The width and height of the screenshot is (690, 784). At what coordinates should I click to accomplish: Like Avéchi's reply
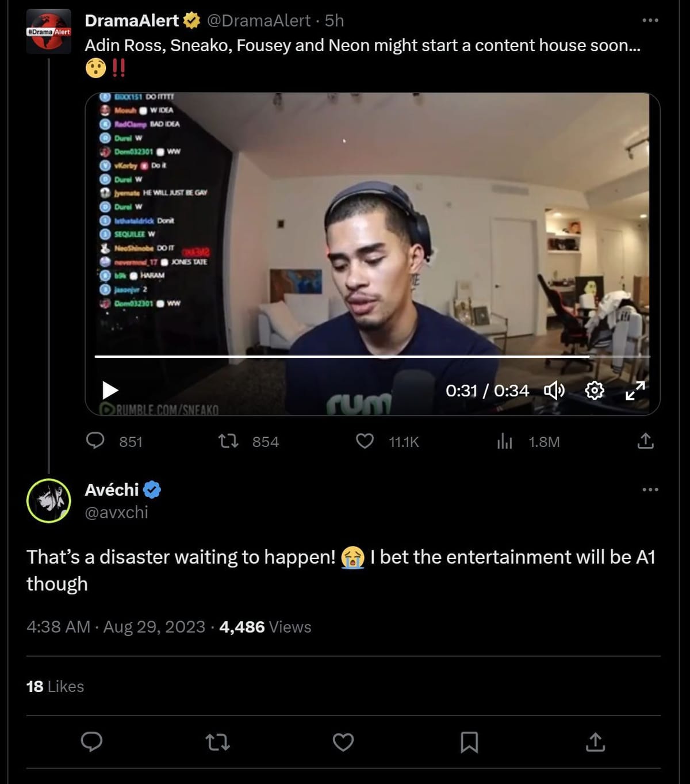click(343, 743)
